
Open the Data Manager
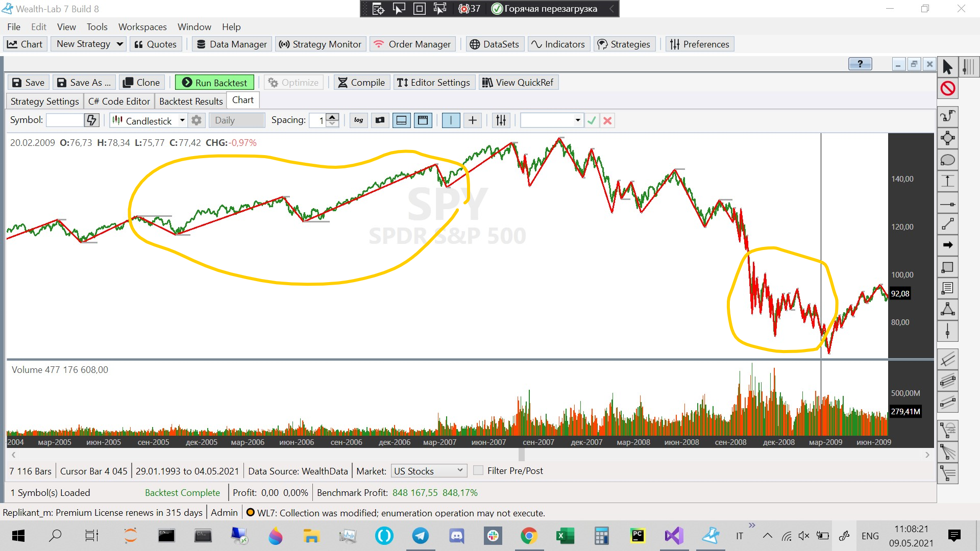tap(232, 44)
